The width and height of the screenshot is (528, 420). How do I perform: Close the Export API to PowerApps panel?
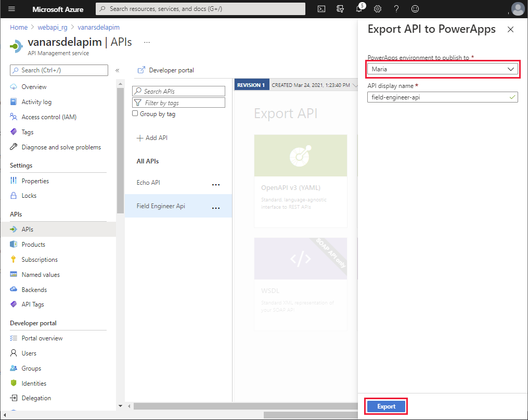510,29
